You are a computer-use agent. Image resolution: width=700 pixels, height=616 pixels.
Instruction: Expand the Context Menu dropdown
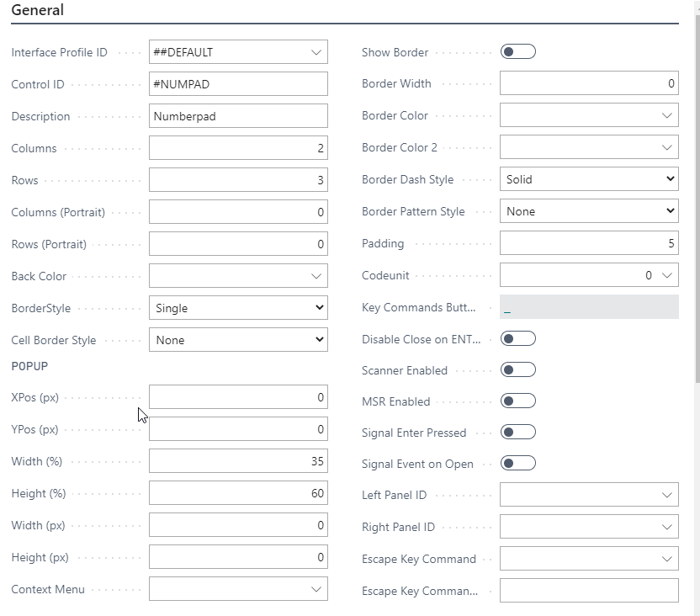pos(316,589)
